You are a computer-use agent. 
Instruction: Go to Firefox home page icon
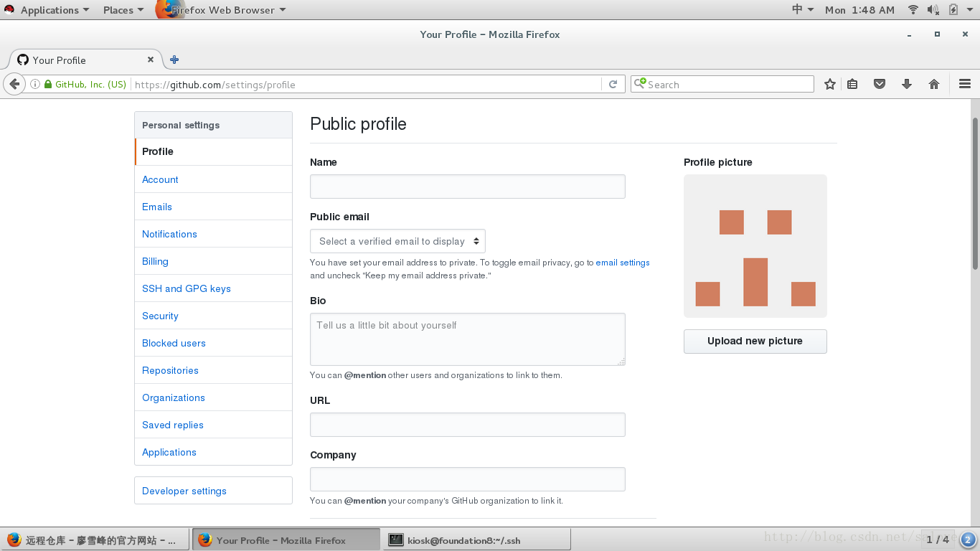click(x=934, y=84)
